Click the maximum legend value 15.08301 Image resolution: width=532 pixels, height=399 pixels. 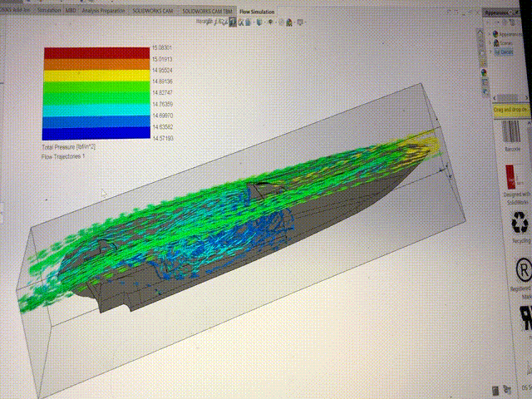coord(162,48)
